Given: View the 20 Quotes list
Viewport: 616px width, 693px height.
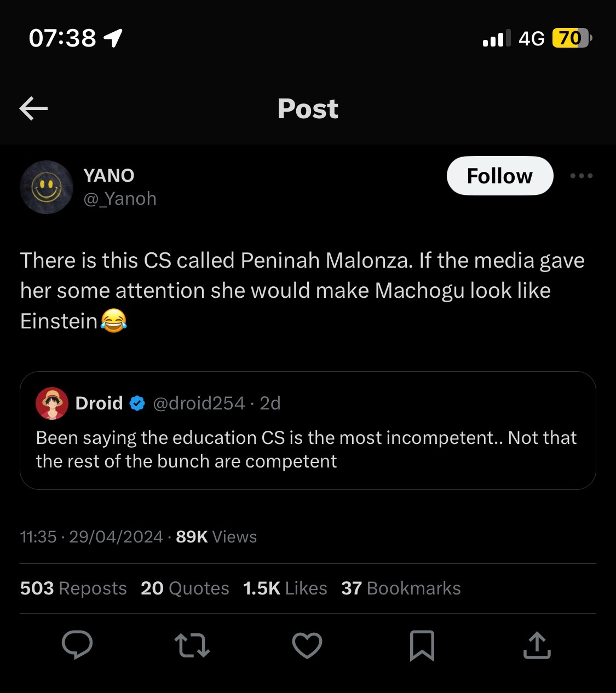Looking at the screenshot, I should click(x=185, y=588).
